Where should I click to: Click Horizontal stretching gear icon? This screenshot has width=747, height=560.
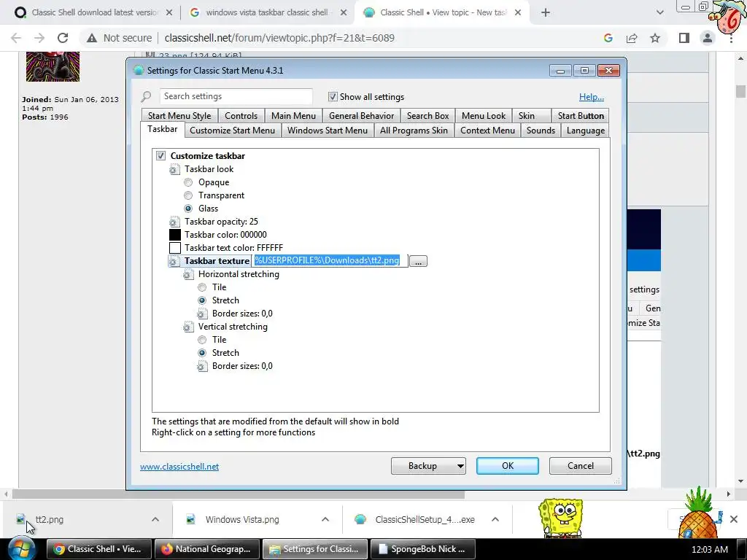tap(188, 275)
